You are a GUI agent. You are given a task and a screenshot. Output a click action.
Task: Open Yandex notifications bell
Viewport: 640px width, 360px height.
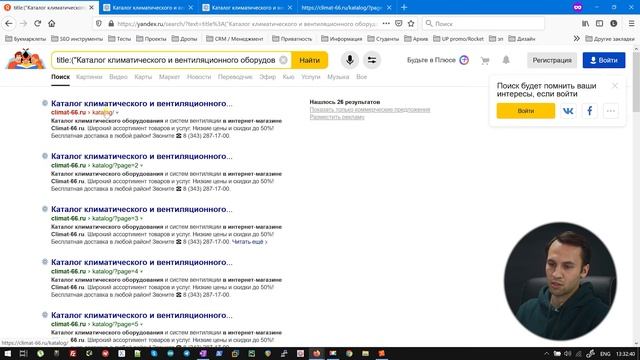(x=506, y=60)
